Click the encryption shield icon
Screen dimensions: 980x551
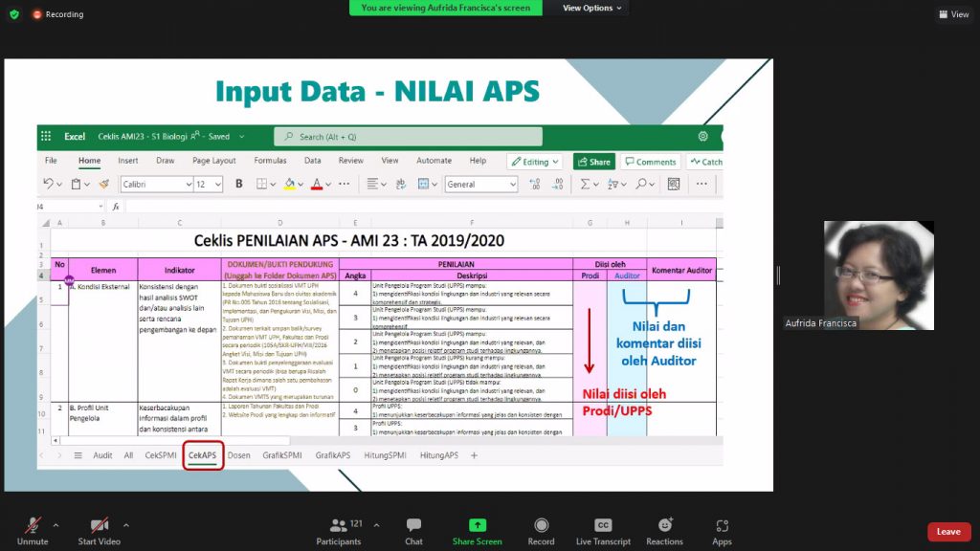(13, 14)
